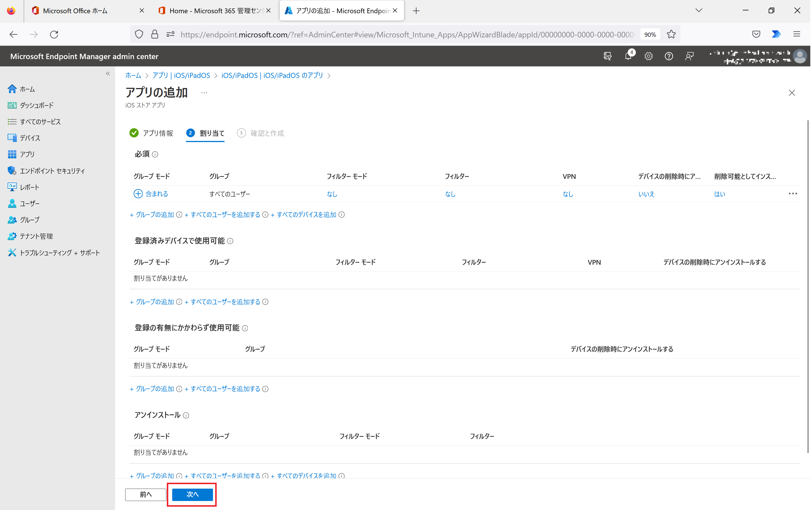This screenshot has width=812, height=510.
Task: Click the account avatar in the header
Action: [800, 56]
